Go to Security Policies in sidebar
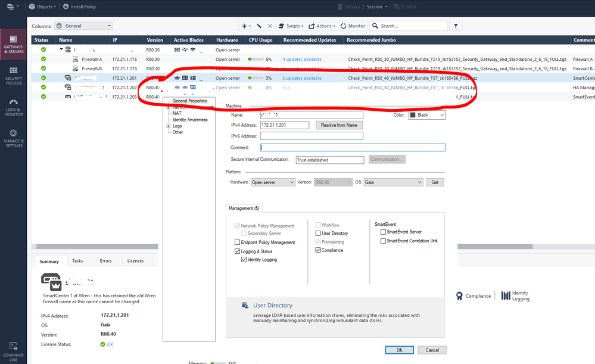The image size is (595, 364). pyautogui.click(x=14, y=75)
